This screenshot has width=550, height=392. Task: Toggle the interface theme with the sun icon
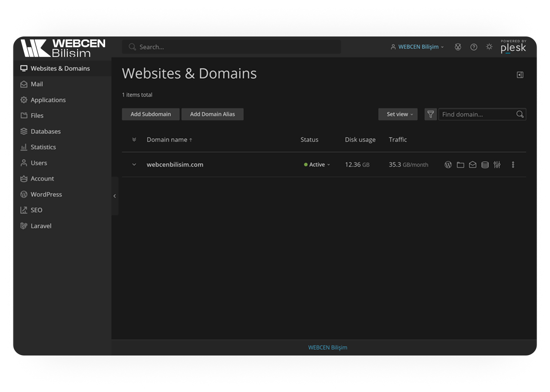489,47
